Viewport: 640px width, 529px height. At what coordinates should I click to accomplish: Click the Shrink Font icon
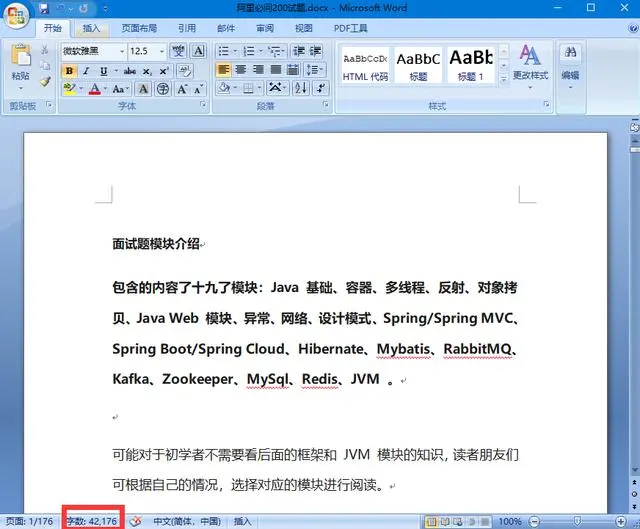click(x=198, y=89)
